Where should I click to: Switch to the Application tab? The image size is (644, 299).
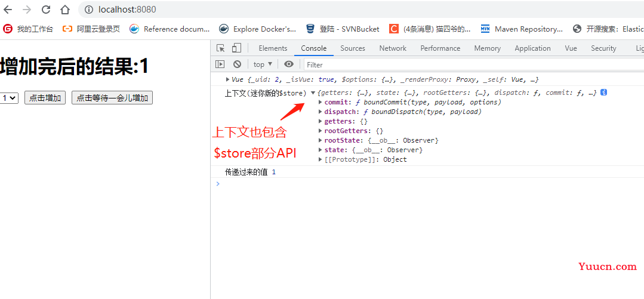coord(532,48)
